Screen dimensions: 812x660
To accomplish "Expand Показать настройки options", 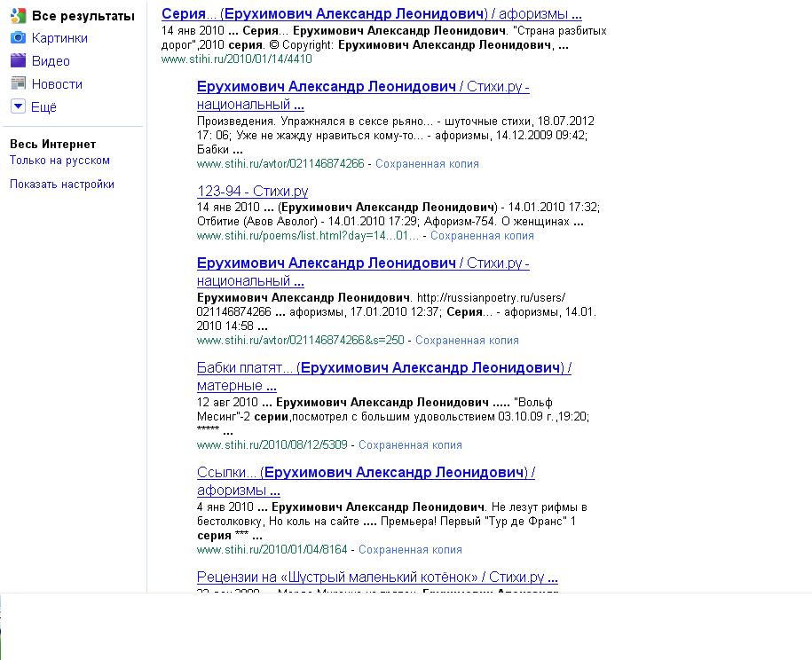I will (61, 185).
